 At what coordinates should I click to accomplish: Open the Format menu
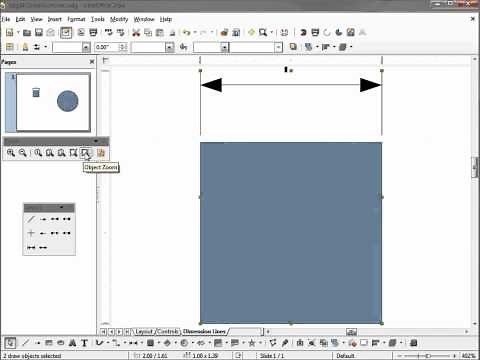(x=76, y=19)
